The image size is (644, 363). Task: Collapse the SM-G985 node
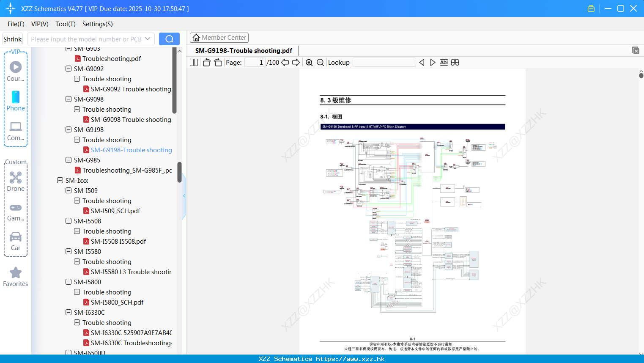tap(69, 160)
